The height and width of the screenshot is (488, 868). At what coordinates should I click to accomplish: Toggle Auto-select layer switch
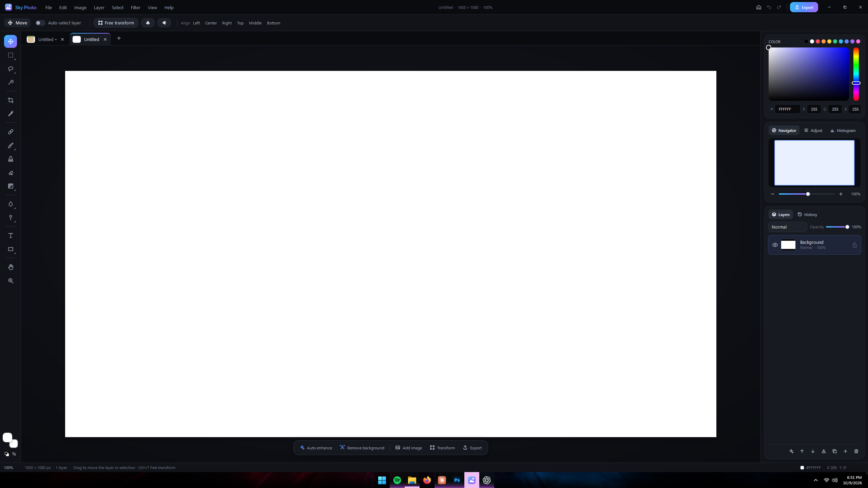tap(40, 23)
